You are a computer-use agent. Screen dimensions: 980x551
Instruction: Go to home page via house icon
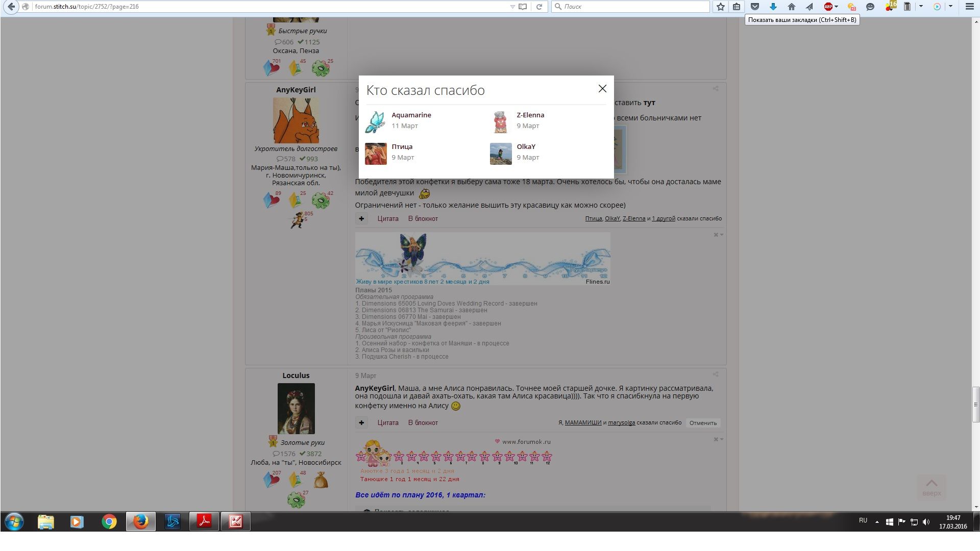[x=791, y=7]
